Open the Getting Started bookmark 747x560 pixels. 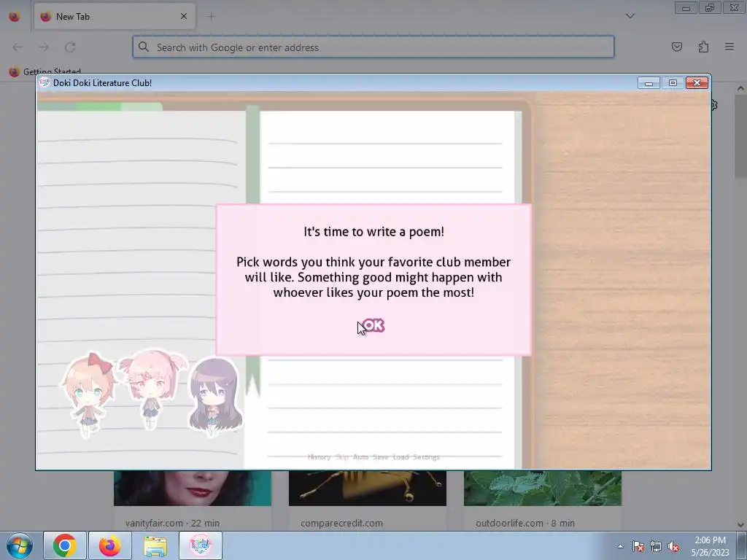(45, 71)
